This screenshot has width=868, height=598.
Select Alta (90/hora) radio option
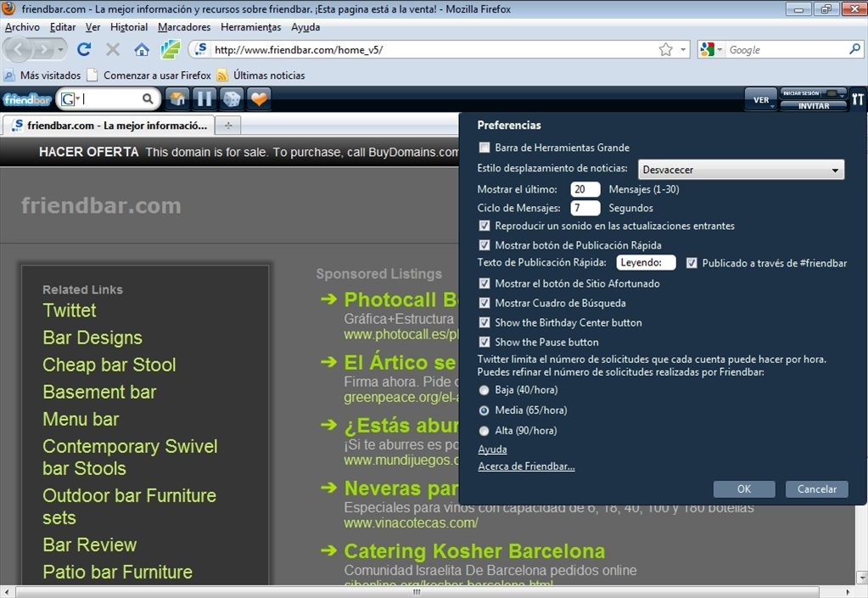(x=484, y=430)
